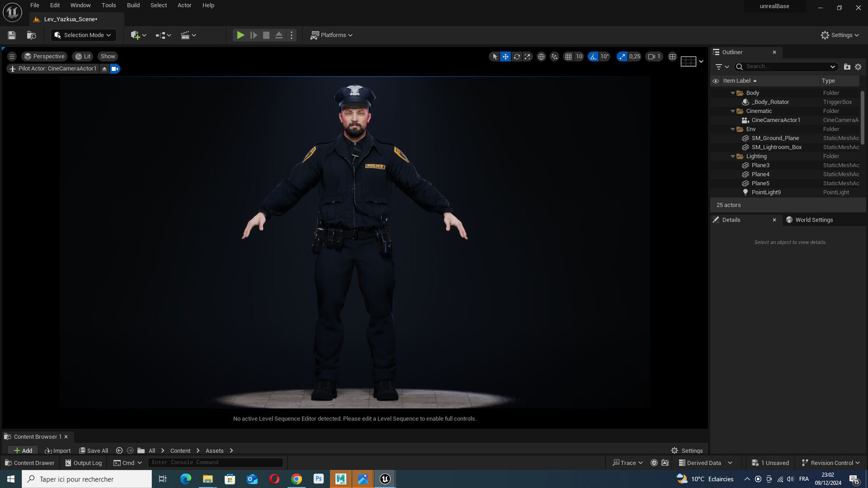Select the translate (move) gizmo tool
The height and width of the screenshot is (488, 868).
[506, 56]
